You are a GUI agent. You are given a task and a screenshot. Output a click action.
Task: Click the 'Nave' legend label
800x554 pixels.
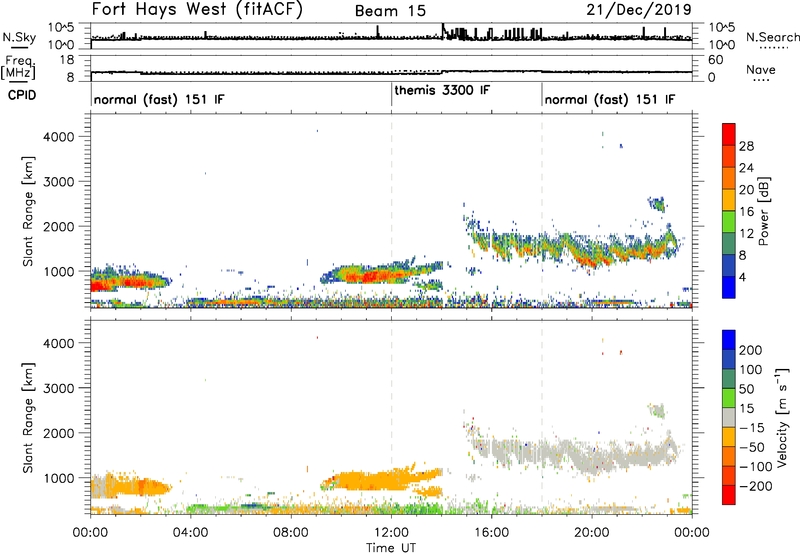coord(761,69)
